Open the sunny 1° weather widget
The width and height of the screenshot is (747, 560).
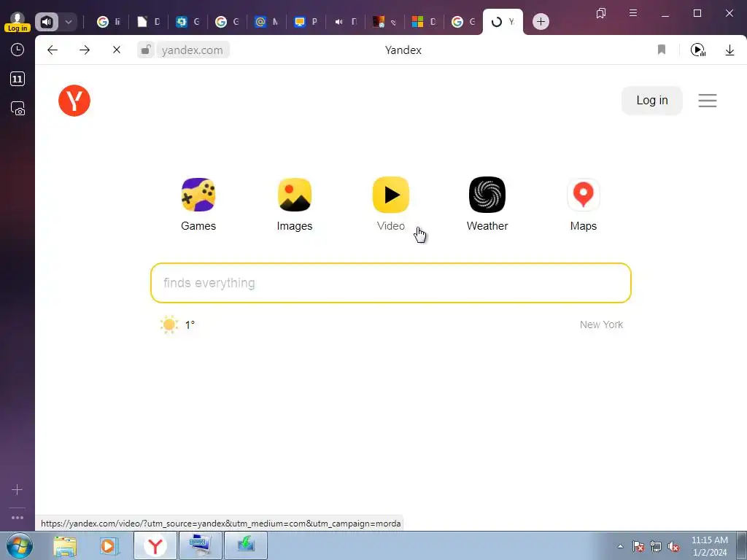point(178,324)
